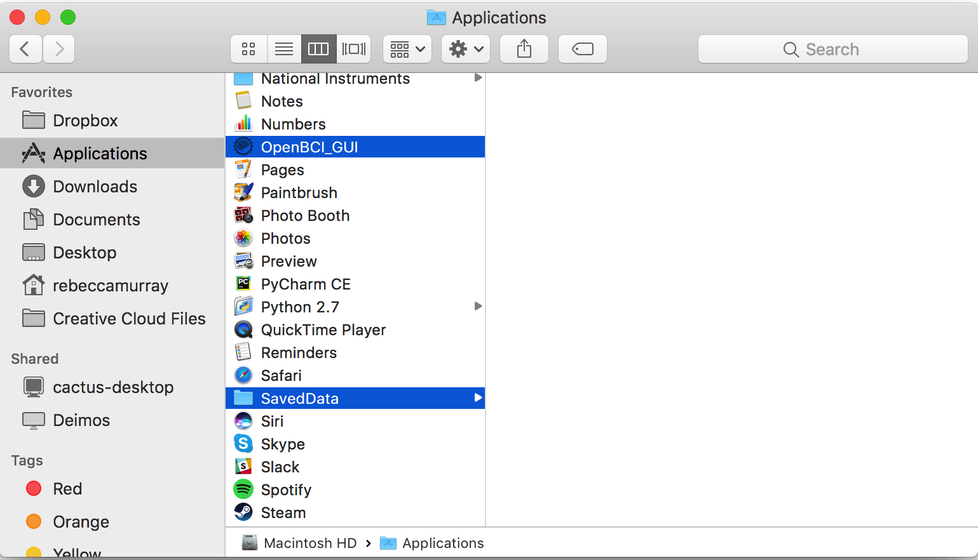Open Downloads in the sidebar

(112, 186)
